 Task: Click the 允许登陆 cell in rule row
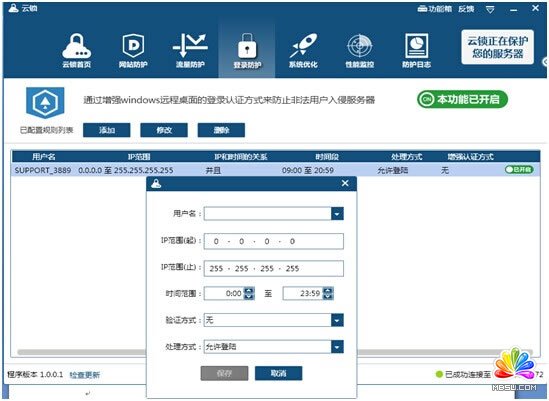(x=392, y=171)
